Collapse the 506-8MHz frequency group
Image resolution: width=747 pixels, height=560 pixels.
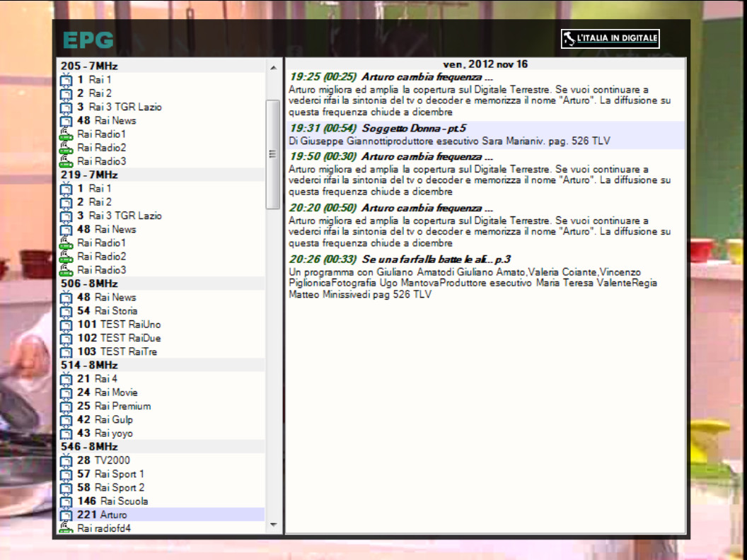89,284
